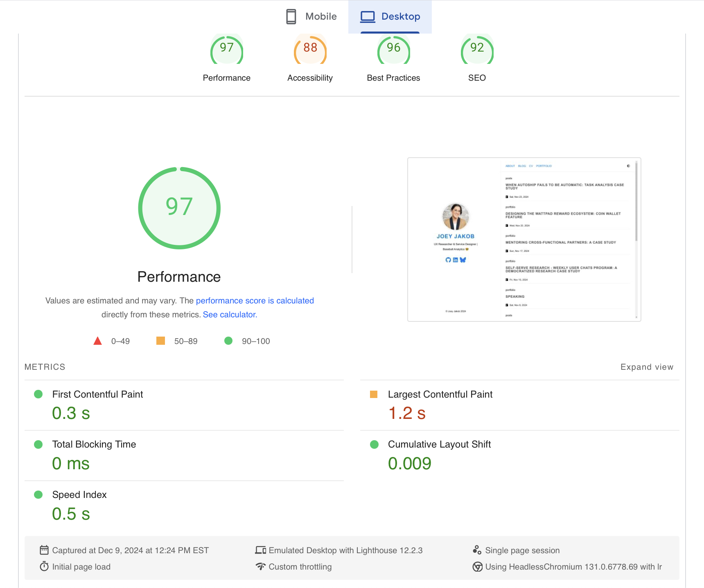Click the Chromium icon next to HeadlessChromium
Image resolution: width=704 pixels, height=588 pixels.
[x=477, y=567]
